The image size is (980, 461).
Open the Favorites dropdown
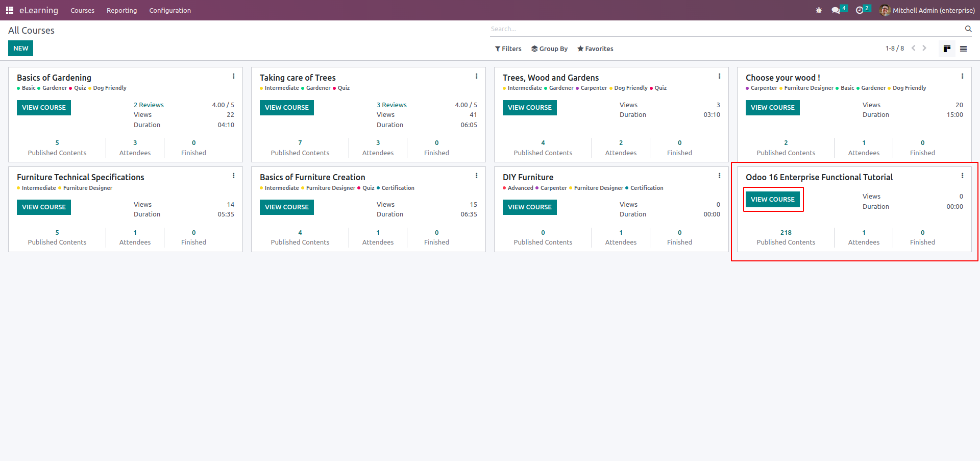point(595,49)
